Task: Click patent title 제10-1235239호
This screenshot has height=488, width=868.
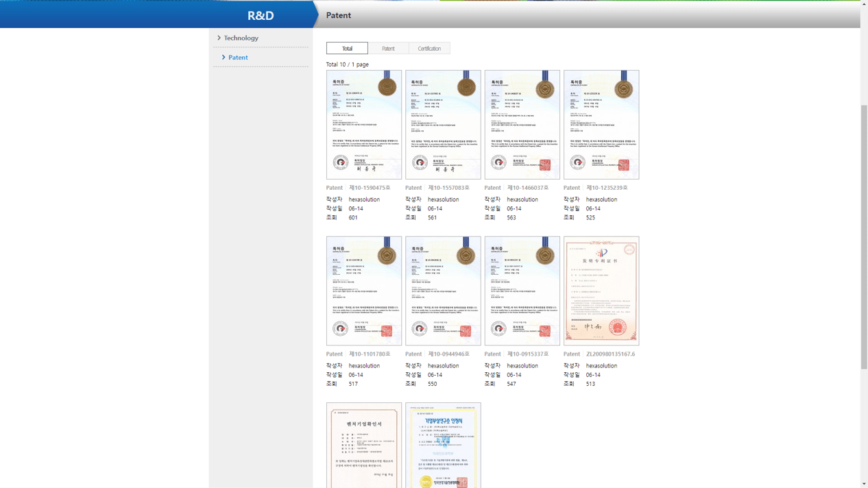Action: [x=607, y=188]
